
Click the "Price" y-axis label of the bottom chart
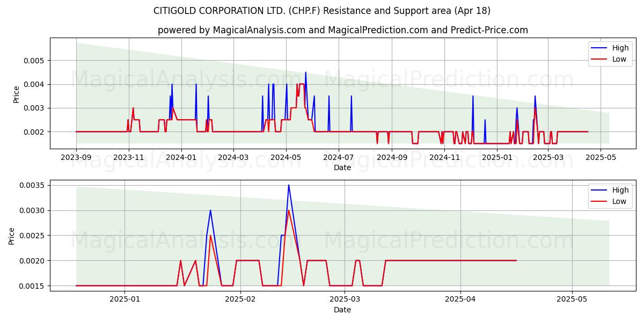(x=12, y=236)
